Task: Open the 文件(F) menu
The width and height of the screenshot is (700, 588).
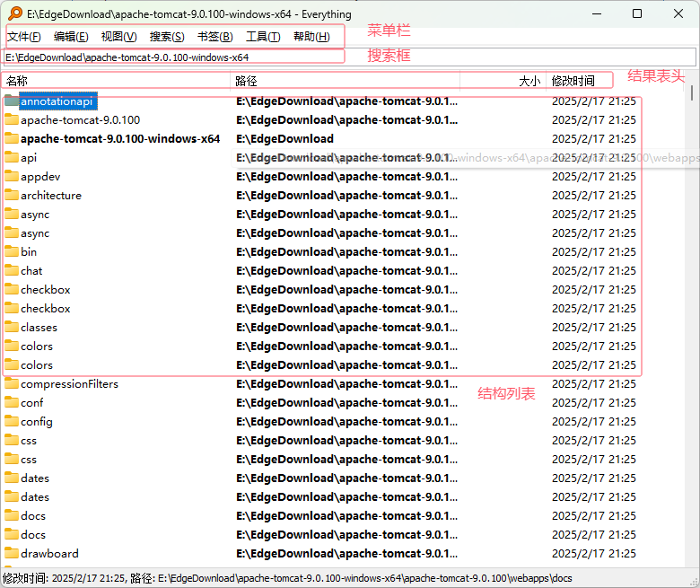Action: pyautogui.click(x=24, y=37)
